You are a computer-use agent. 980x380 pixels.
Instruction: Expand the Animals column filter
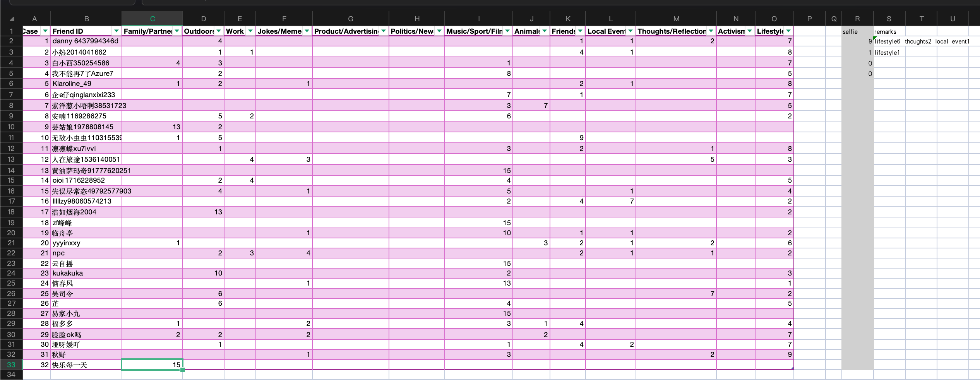tap(545, 31)
